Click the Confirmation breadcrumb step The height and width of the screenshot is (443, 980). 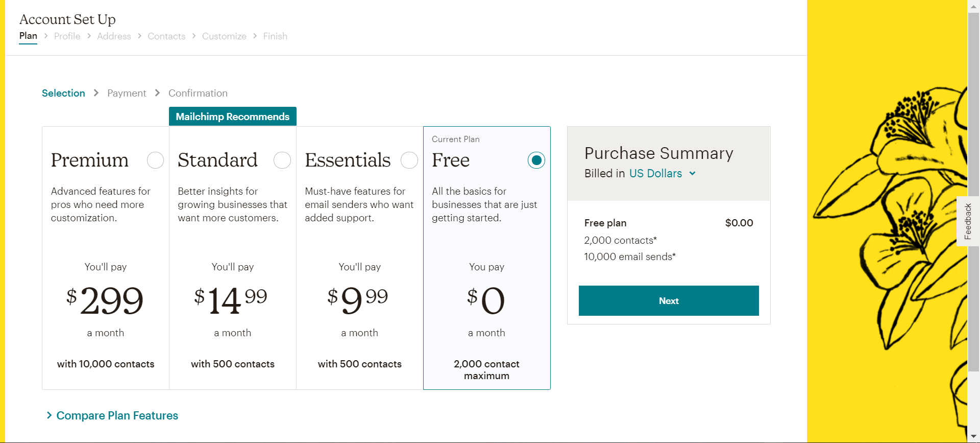click(198, 94)
